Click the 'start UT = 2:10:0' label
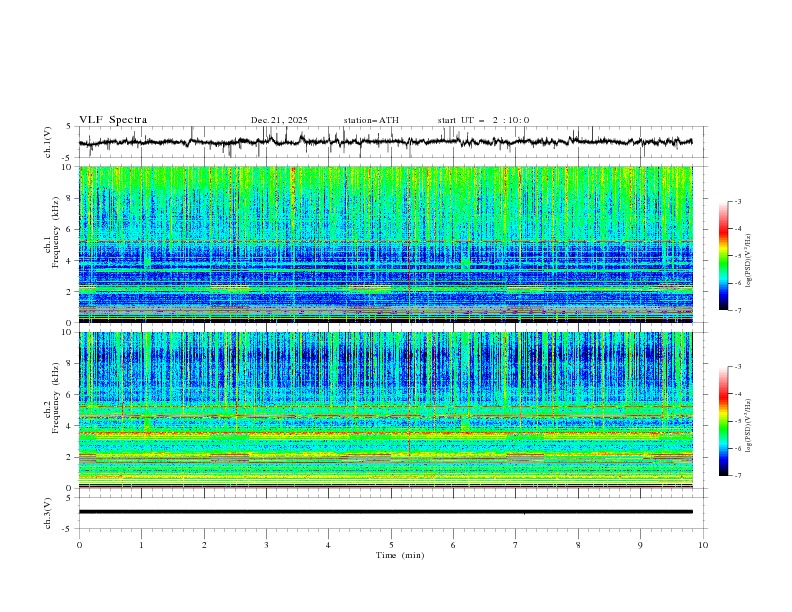The height and width of the screenshot is (612, 792). tap(483, 120)
